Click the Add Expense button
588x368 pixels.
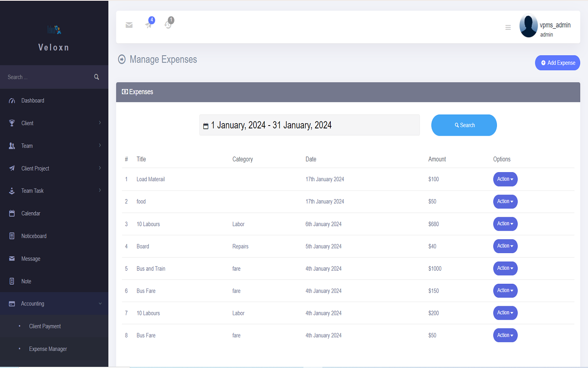[557, 63]
